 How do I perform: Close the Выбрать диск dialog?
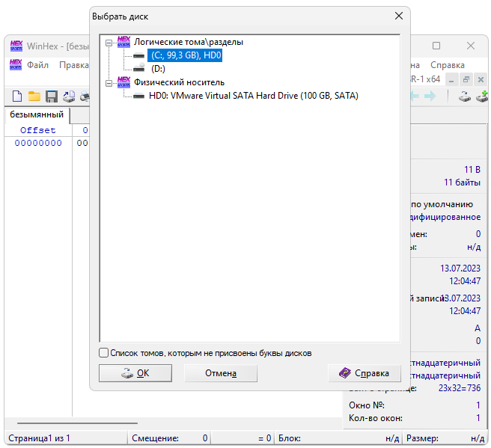(399, 16)
